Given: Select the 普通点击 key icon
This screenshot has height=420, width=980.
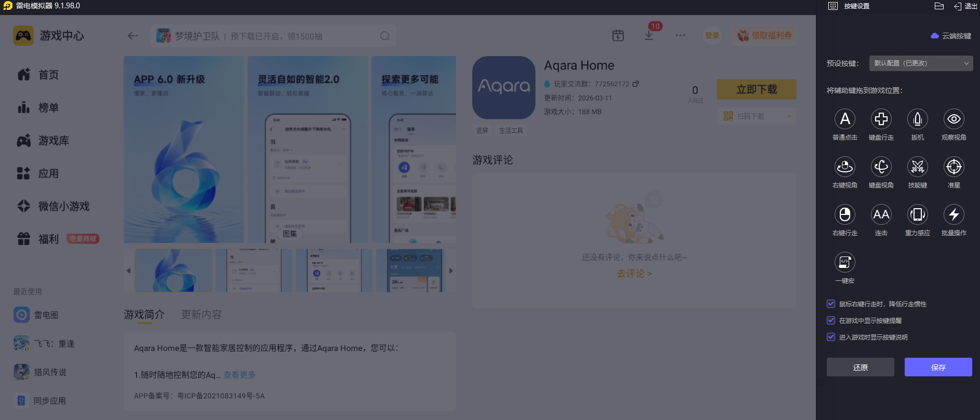Looking at the screenshot, I should (844, 119).
